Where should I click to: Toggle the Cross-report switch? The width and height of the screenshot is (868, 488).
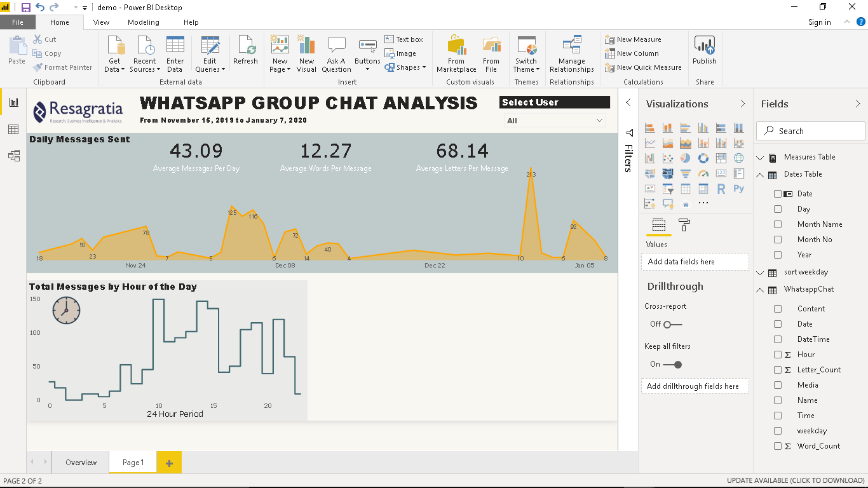coord(672,325)
